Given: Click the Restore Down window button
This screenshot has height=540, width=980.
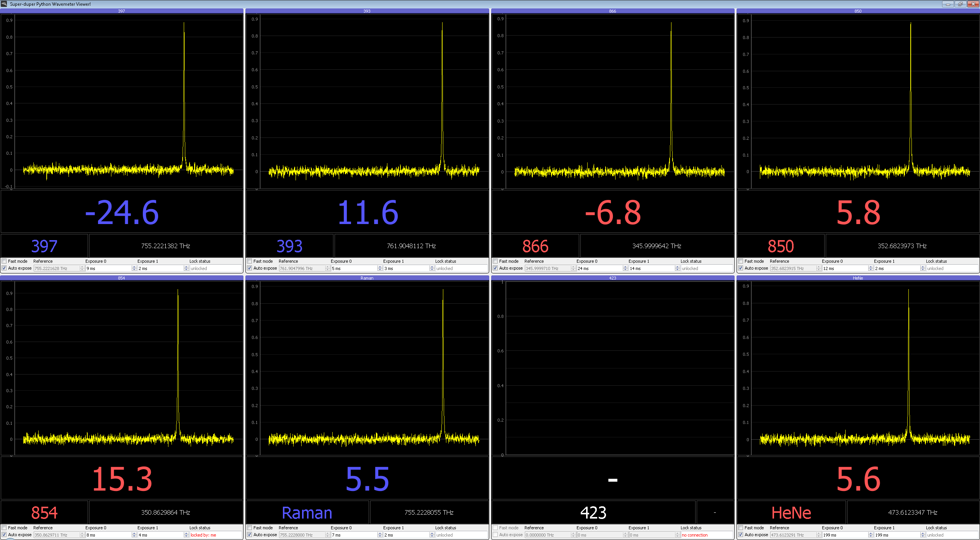Looking at the screenshot, I should click(x=960, y=4).
